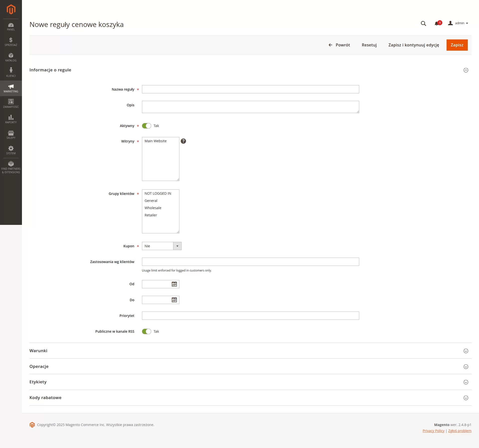Click the Privacy Policy link
This screenshot has height=448, width=479.
pos(433,431)
